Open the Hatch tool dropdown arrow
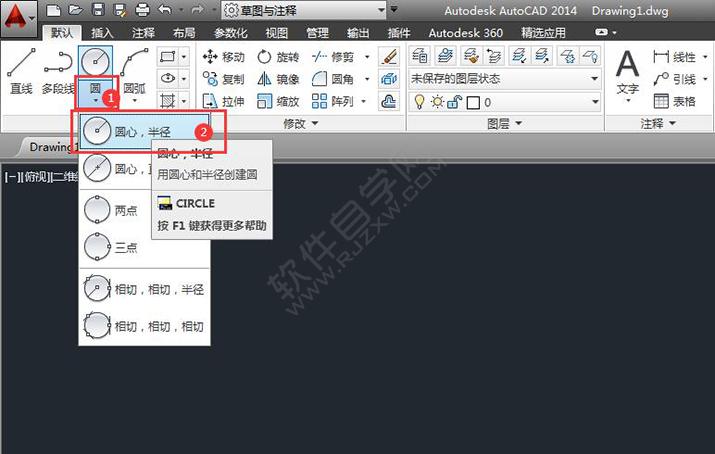Screen dimensions: 715x454 [x=184, y=100]
